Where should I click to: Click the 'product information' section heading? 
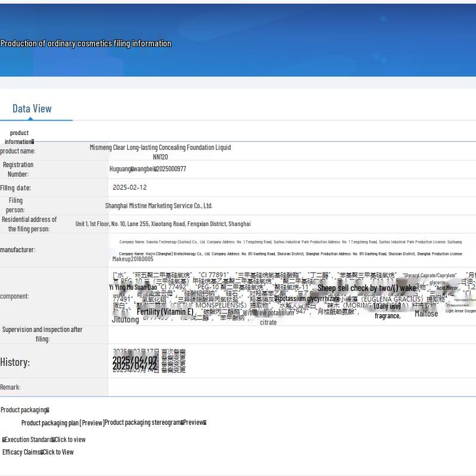point(19,137)
